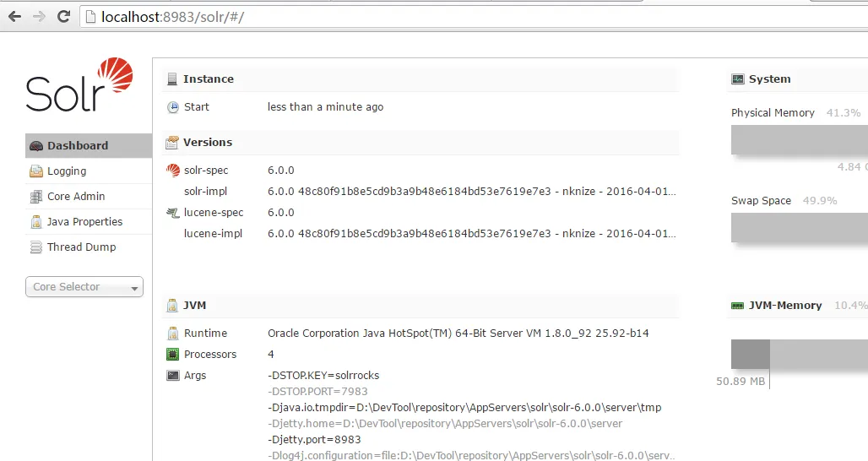This screenshot has width=868, height=461.
Task: Click the JVM heading text
Action: (x=194, y=306)
